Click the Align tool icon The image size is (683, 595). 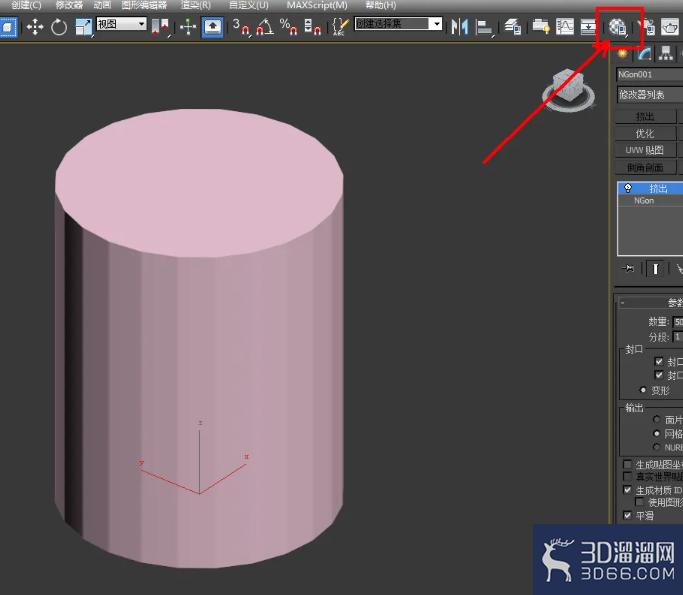[484, 27]
